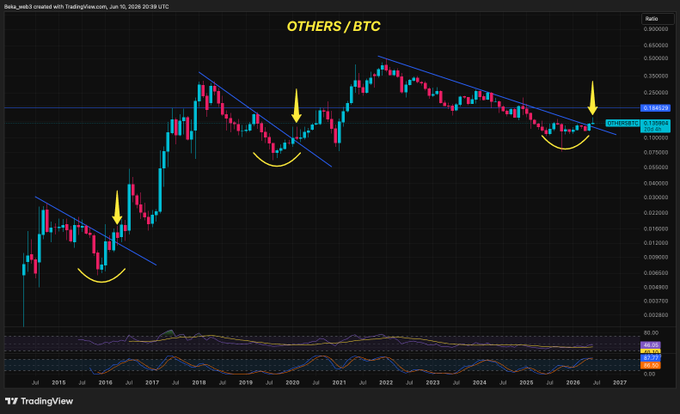Select the orange 86.50 stochastic value tag
This screenshot has height=414, width=680.
click(651, 365)
